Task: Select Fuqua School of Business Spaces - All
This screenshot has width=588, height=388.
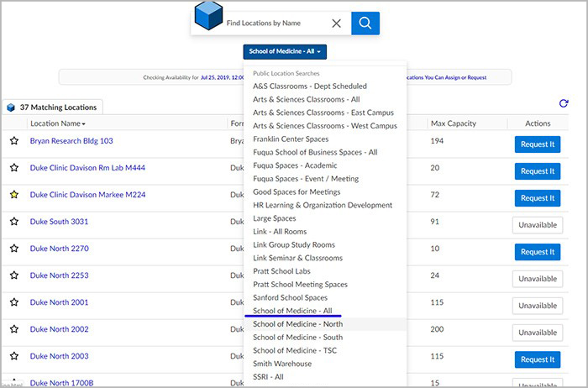Action: pyautogui.click(x=315, y=152)
